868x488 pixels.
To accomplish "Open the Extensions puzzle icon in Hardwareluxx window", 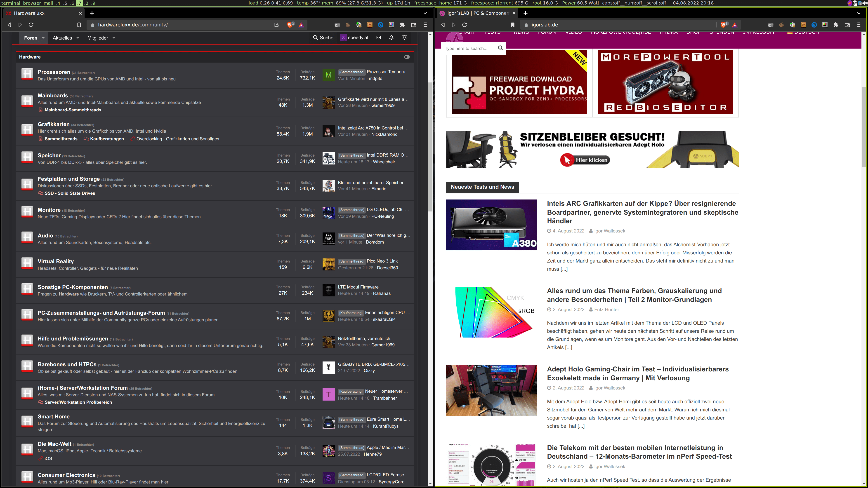I will [402, 25].
